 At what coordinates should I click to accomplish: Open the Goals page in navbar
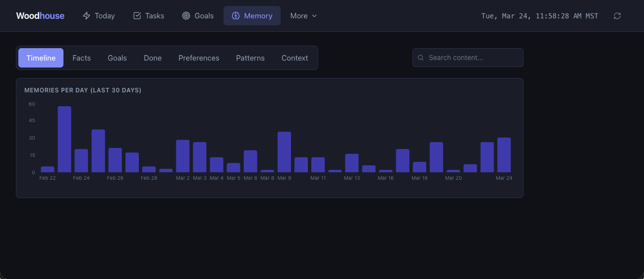pos(198,16)
